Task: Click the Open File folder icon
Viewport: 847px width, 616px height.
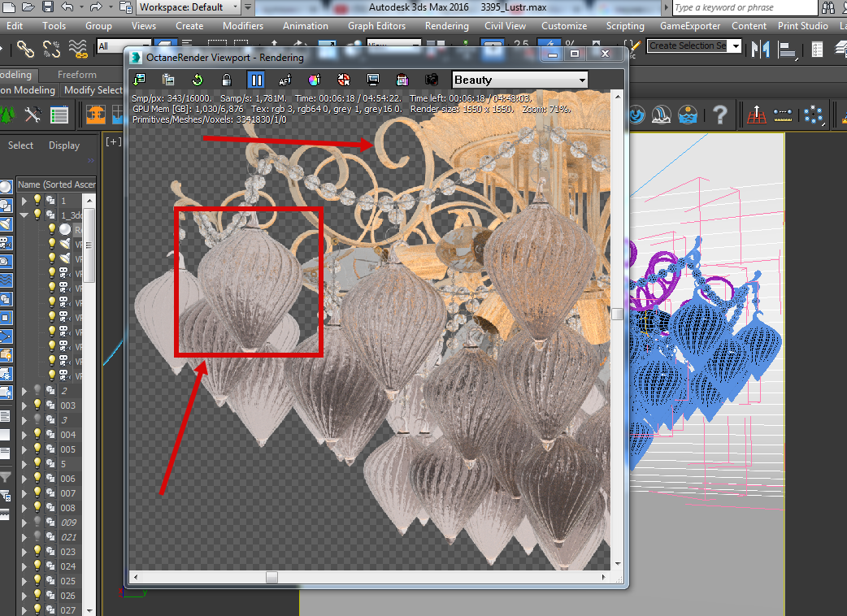Action: [28, 7]
